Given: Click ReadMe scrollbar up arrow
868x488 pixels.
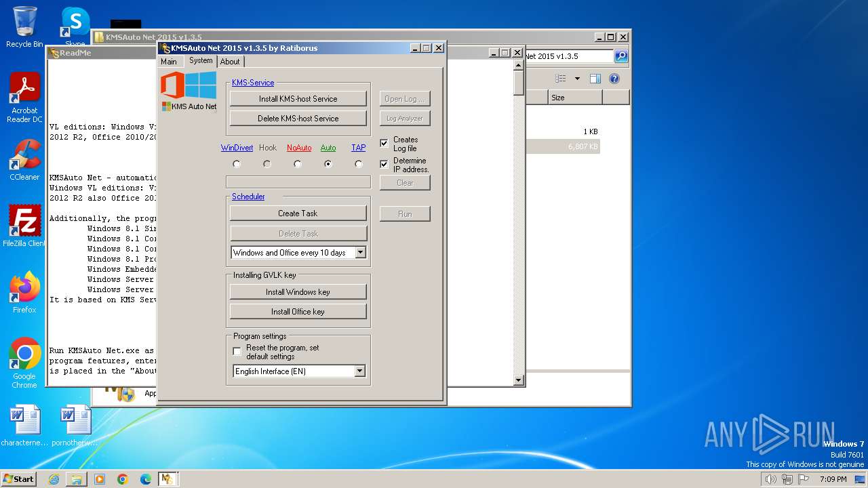Looking at the screenshot, I should pyautogui.click(x=519, y=66).
